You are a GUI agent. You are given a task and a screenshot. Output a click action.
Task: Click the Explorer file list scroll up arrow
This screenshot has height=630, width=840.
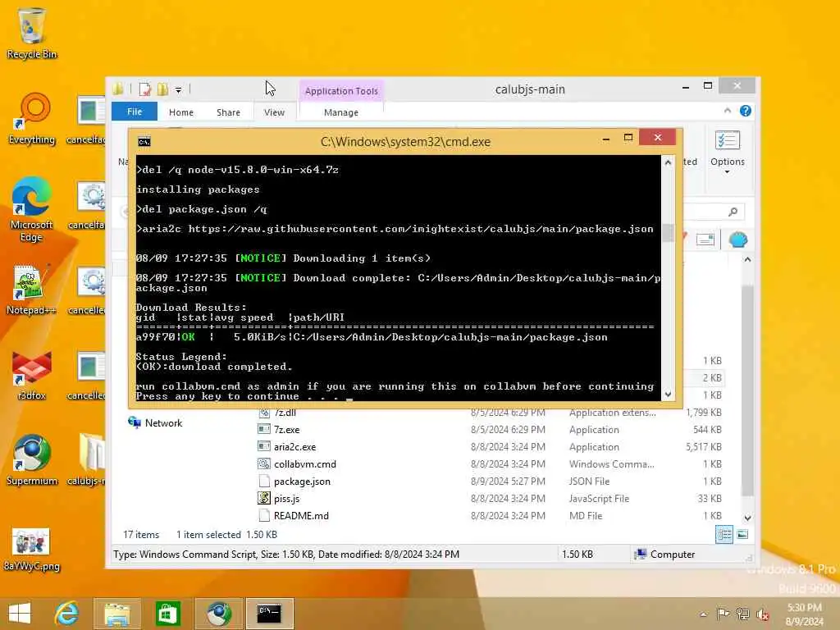(x=747, y=259)
